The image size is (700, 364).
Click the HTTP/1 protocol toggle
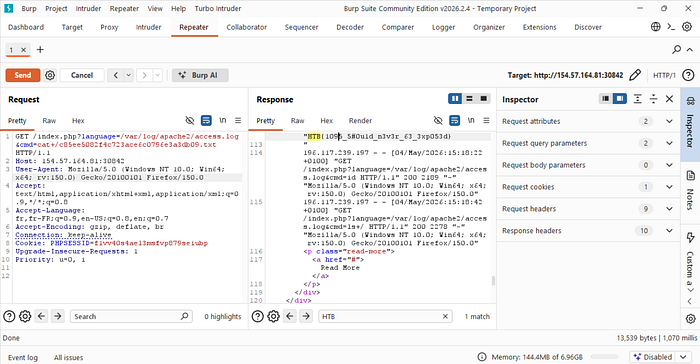click(x=664, y=75)
